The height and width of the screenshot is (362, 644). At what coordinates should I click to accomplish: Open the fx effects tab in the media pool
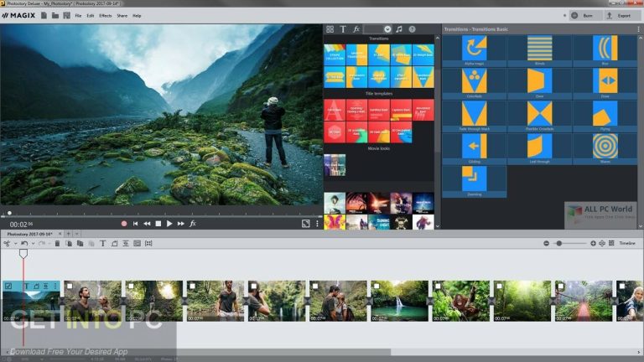point(356,29)
